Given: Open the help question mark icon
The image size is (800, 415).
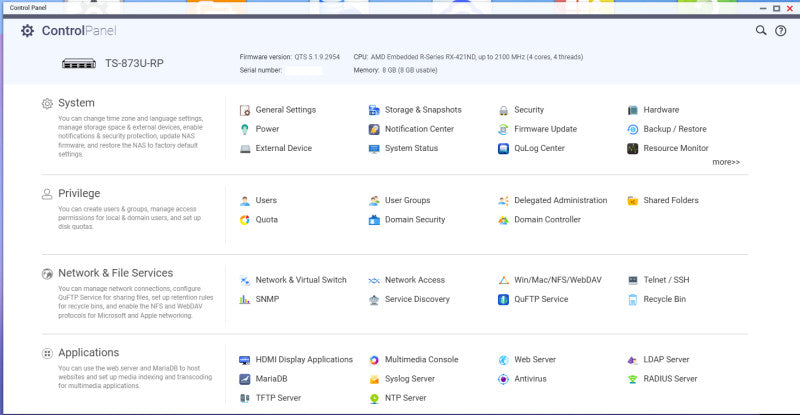Looking at the screenshot, I should 781,31.
